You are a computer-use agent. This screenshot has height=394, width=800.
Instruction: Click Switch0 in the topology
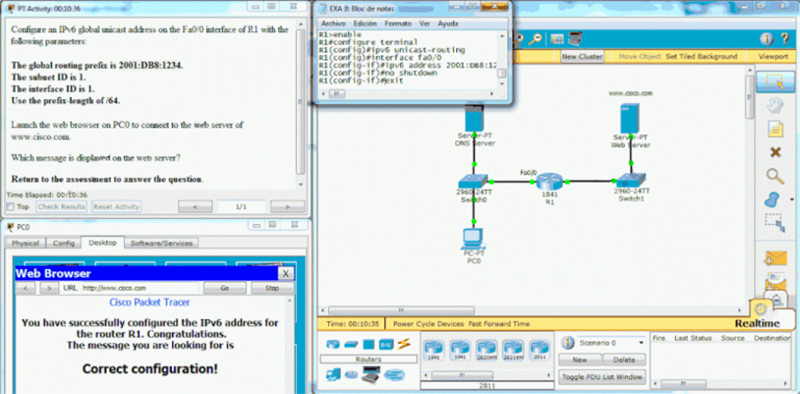(473, 181)
